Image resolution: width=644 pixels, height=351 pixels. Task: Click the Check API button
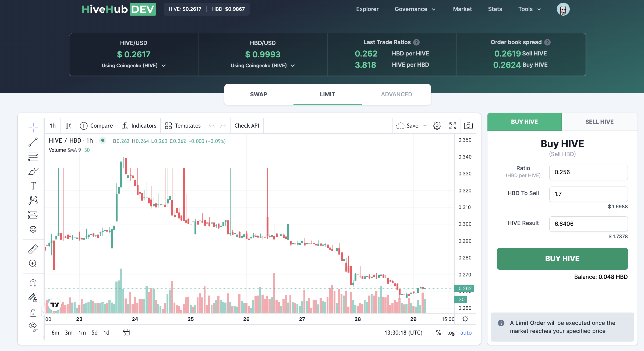tap(247, 126)
